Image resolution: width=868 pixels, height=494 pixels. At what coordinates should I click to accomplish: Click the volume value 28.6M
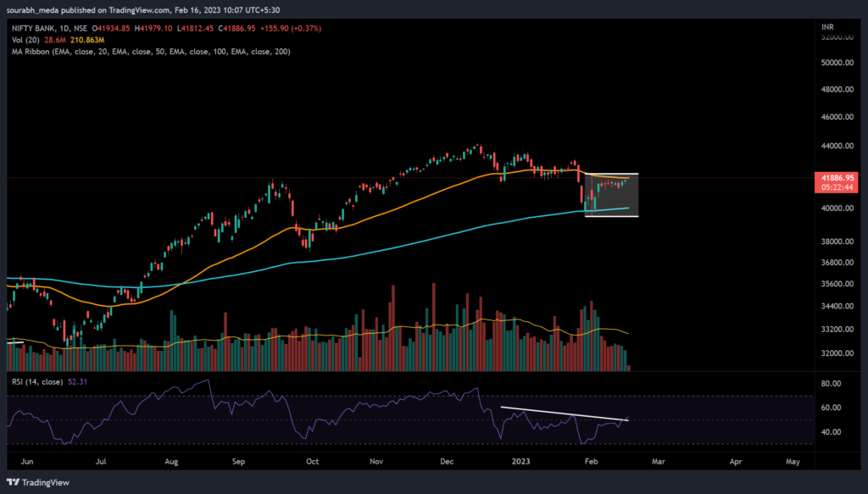[x=55, y=40]
